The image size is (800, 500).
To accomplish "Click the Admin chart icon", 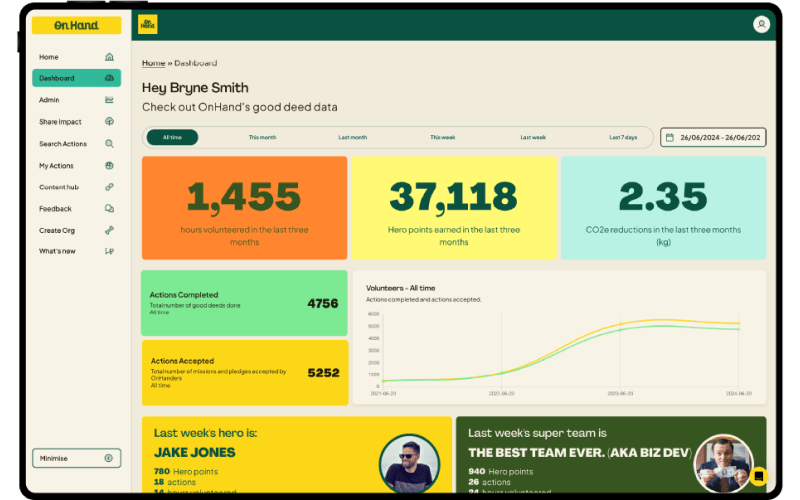I will (x=109, y=100).
